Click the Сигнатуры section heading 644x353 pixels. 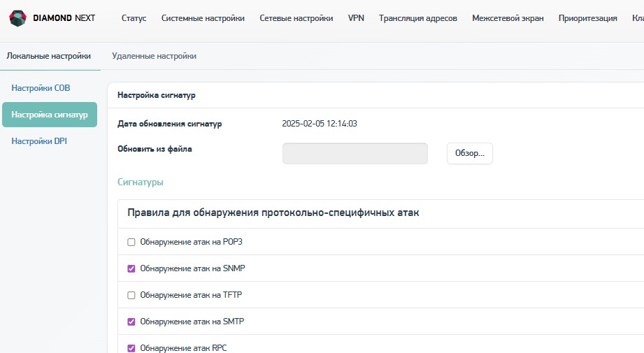coord(140,182)
